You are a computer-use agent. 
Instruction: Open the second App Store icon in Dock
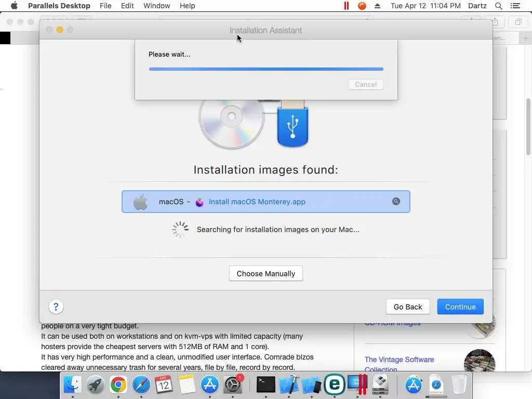413,385
